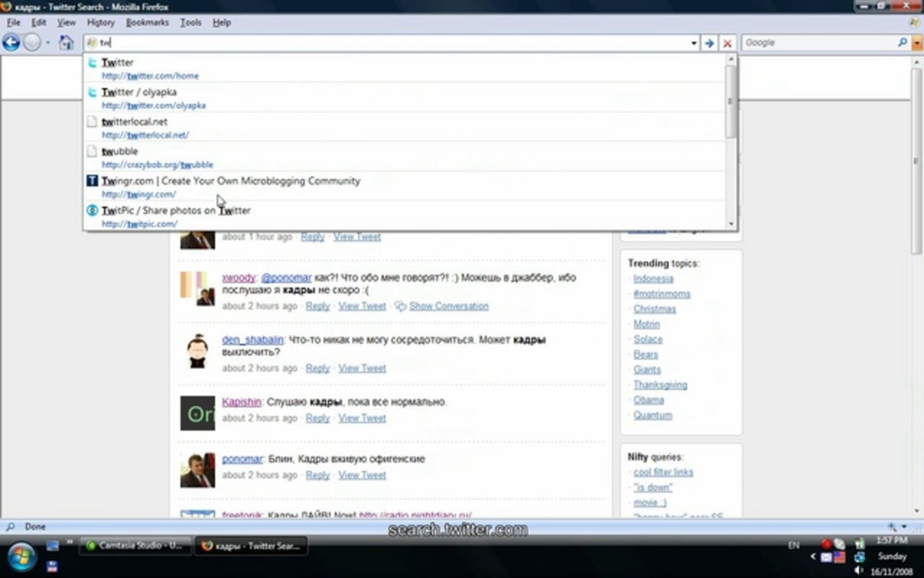This screenshot has height=578, width=924.
Task: Go to the Home page icon
Action: pyautogui.click(x=66, y=42)
